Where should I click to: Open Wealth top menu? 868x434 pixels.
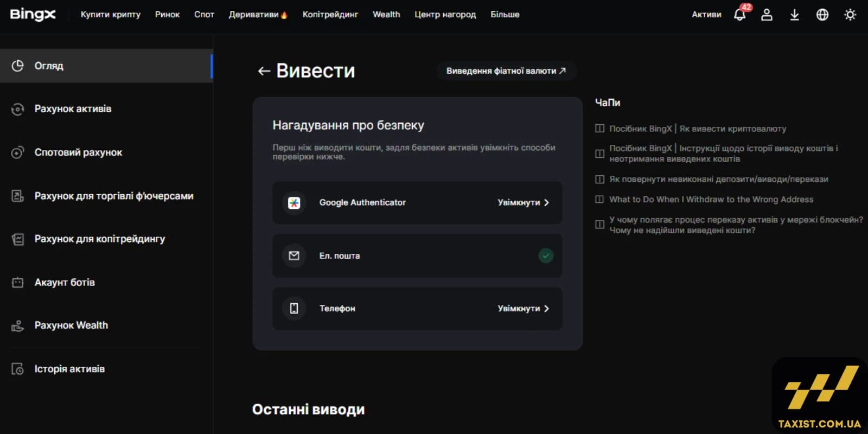(x=386, y=15)
